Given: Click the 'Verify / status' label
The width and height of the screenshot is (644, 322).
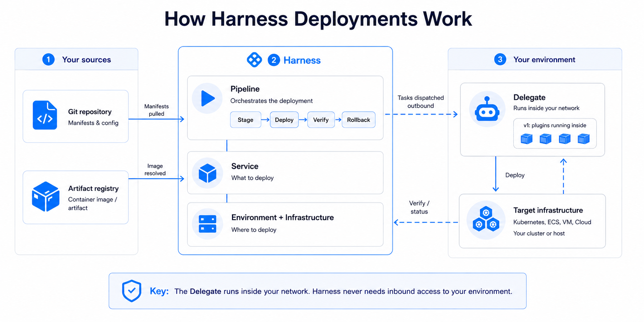Looking at the screenshot, I should tap(419, 207).
